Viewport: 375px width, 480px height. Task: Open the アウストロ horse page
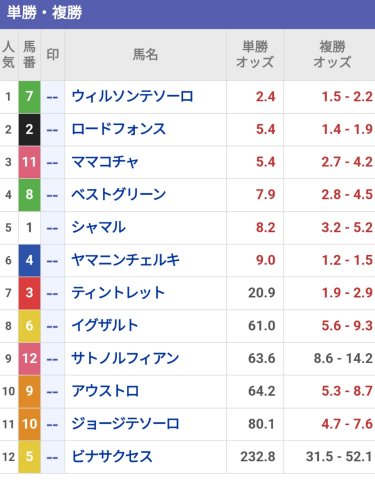coord(105,391)
